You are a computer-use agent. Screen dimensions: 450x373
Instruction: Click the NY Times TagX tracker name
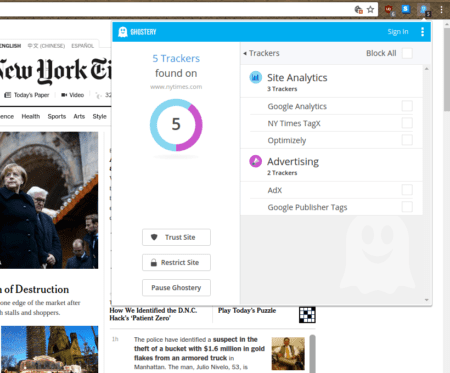tap(294, 123)
